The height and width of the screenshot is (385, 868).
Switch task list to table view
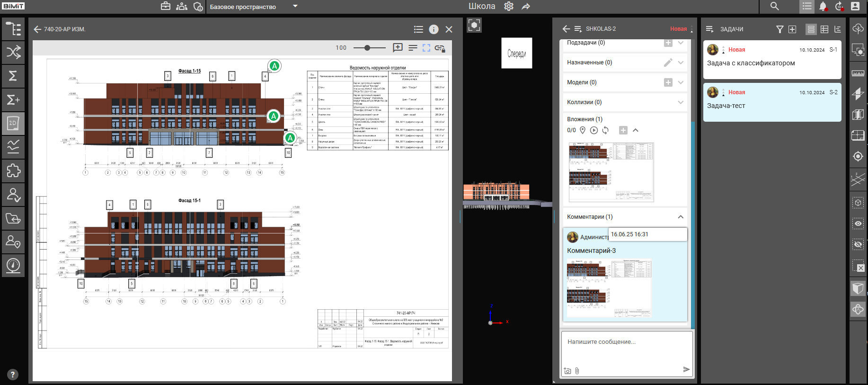pos(824,29)
